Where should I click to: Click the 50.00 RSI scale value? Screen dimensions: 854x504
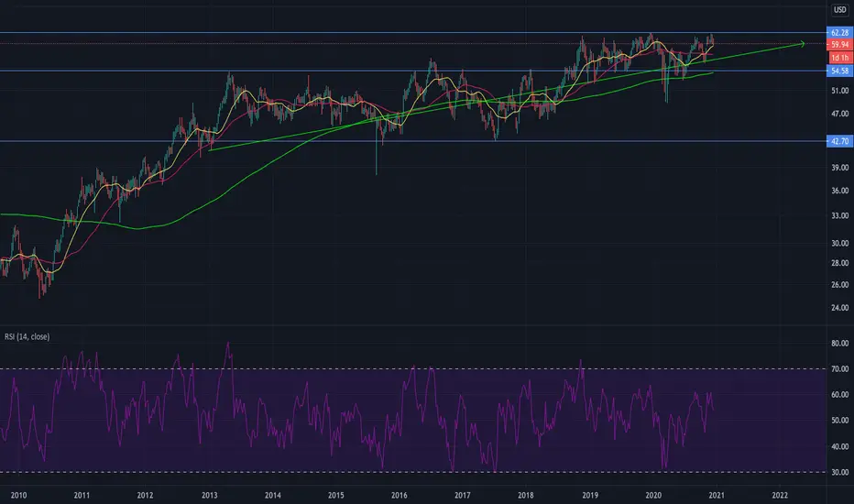point(840,421)
